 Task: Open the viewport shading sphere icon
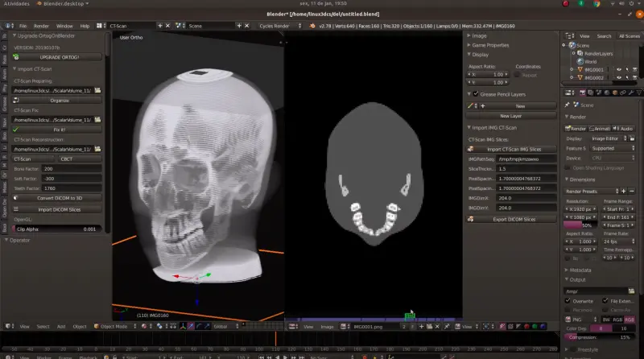(144, 327)
